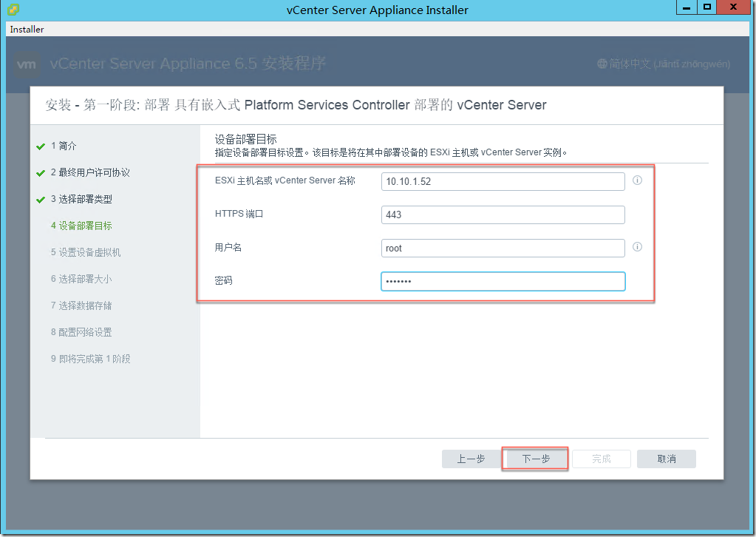This screenshot has width=756, height=537.
Task: Click the installer app icon in title bar
Action: 13,9
